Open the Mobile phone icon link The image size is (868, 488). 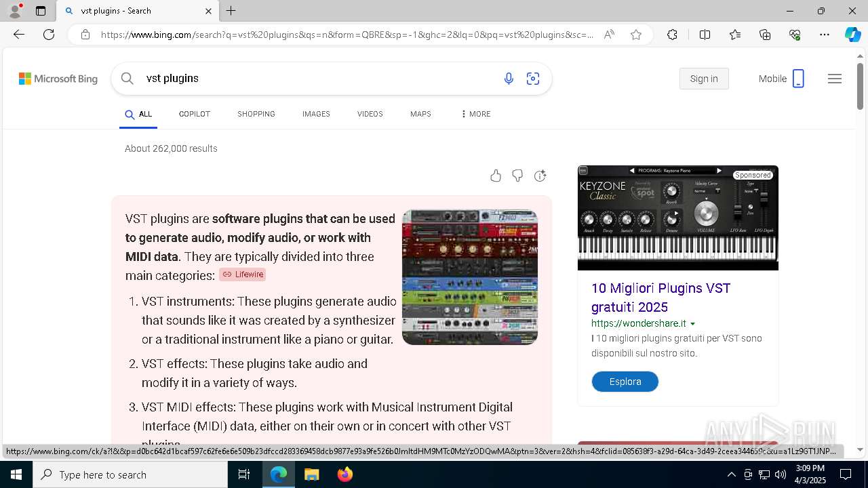tap(798, 79)
